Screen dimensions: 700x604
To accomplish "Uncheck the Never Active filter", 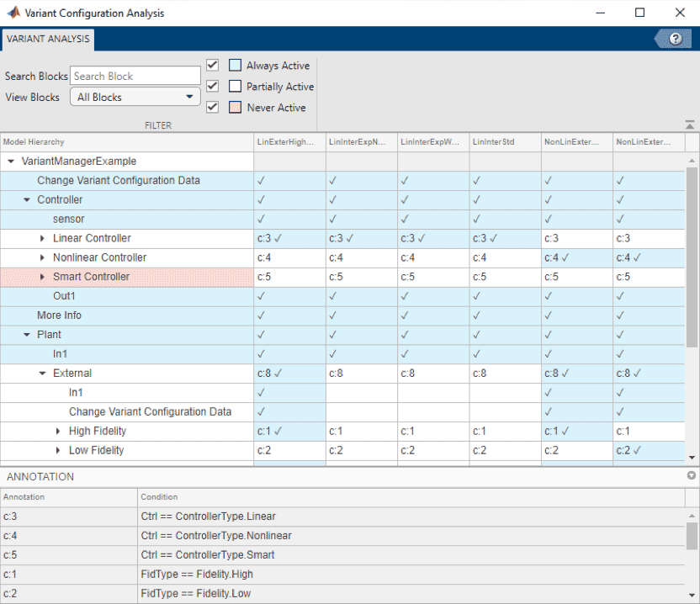I will pyautogui.click(x=212, y=107).
